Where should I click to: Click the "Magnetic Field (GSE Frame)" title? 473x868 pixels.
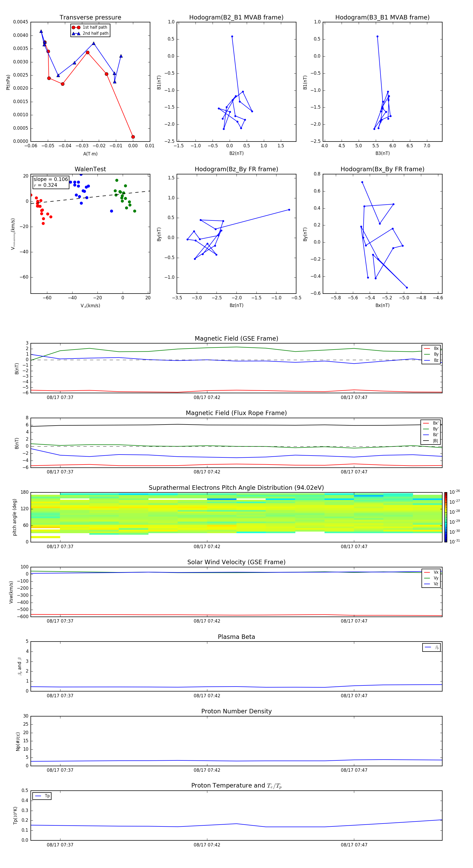236,339
